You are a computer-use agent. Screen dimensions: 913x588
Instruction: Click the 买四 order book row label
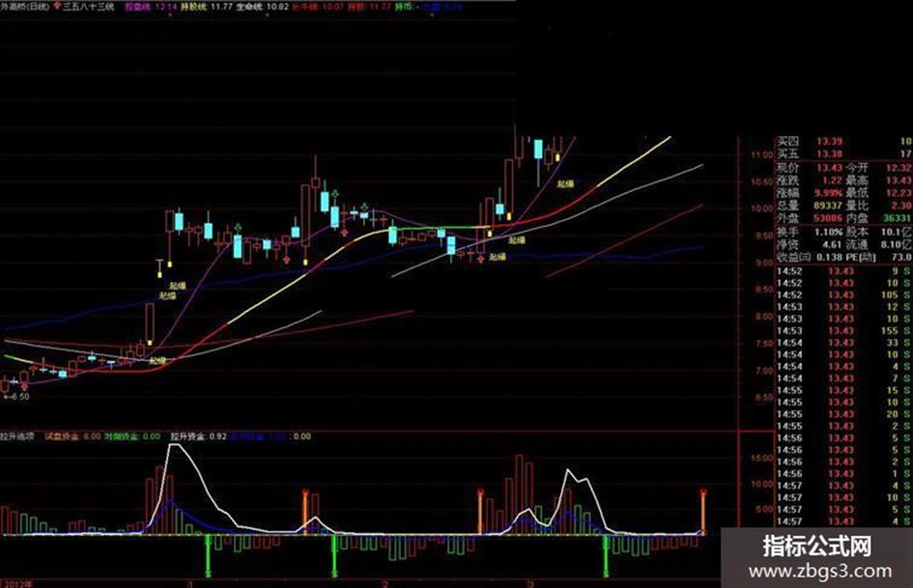[x=788, y=142]
